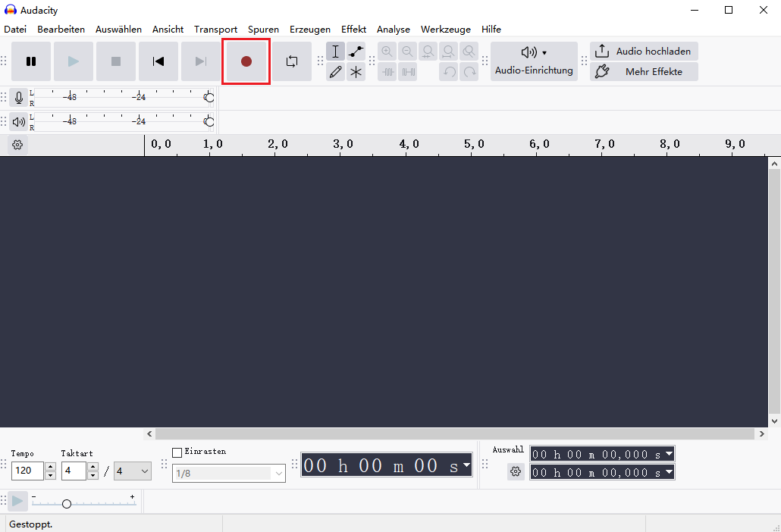The height and width of the screenshot is (532, 781).
Task: Click horizontal scrollbar right arrow
Action: [761, 434]
